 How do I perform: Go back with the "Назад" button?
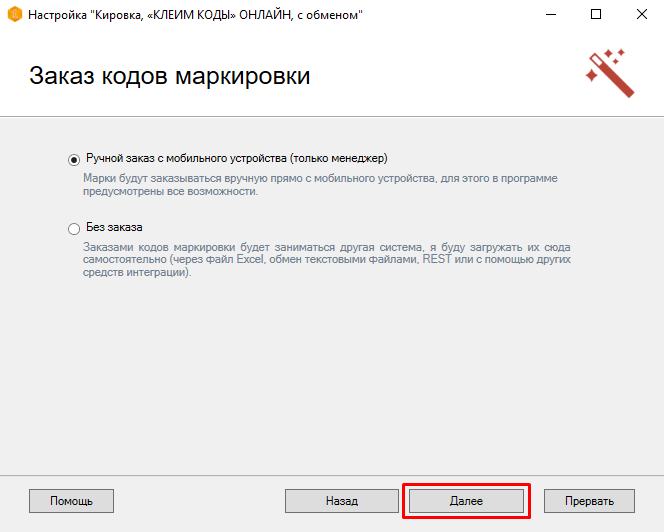(342, 501)
